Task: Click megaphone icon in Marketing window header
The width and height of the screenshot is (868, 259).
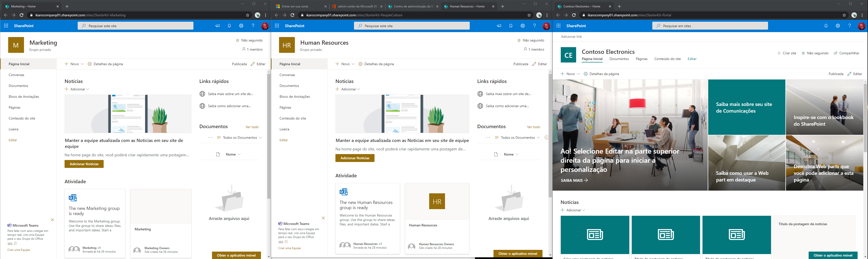Action: click(x=217, y=26)
